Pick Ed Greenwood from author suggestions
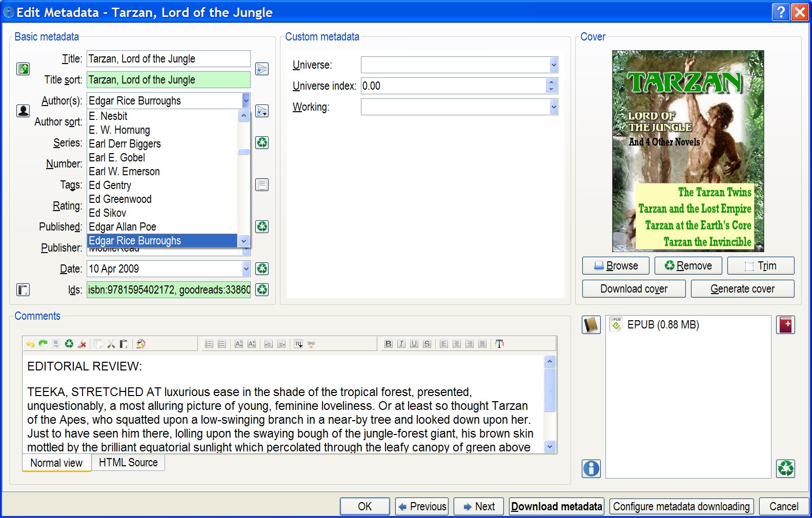 click(x=163, y=199)
